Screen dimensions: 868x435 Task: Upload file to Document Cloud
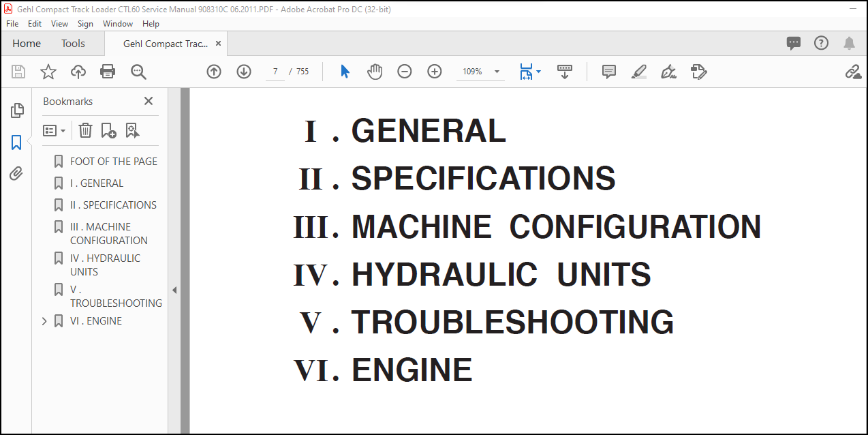78,72
